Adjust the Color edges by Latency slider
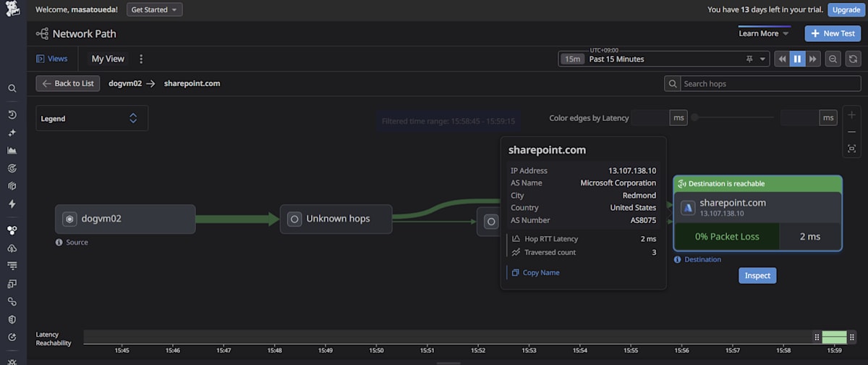This screenshot has width=868, height=365. click(694, 117)
